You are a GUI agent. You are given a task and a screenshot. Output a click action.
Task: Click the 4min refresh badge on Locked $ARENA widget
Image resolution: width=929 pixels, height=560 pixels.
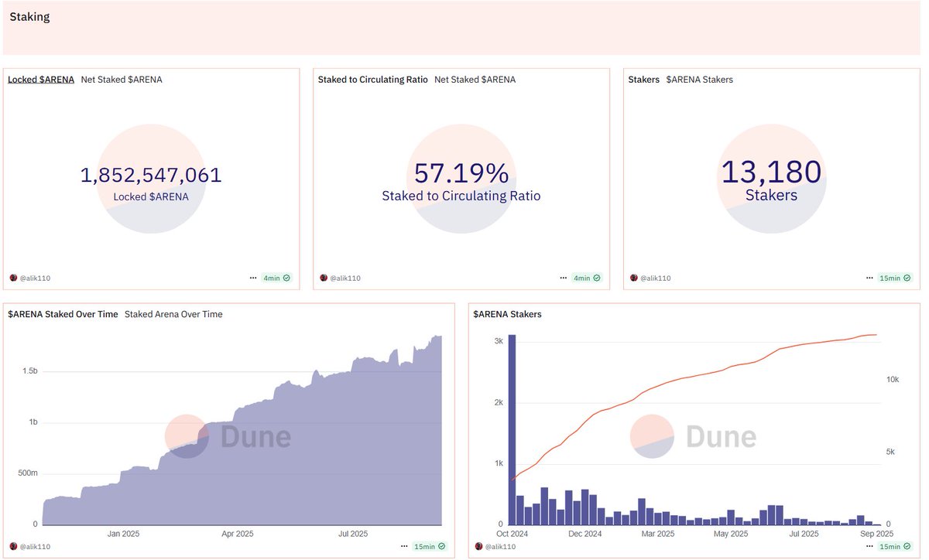[271, 278]
